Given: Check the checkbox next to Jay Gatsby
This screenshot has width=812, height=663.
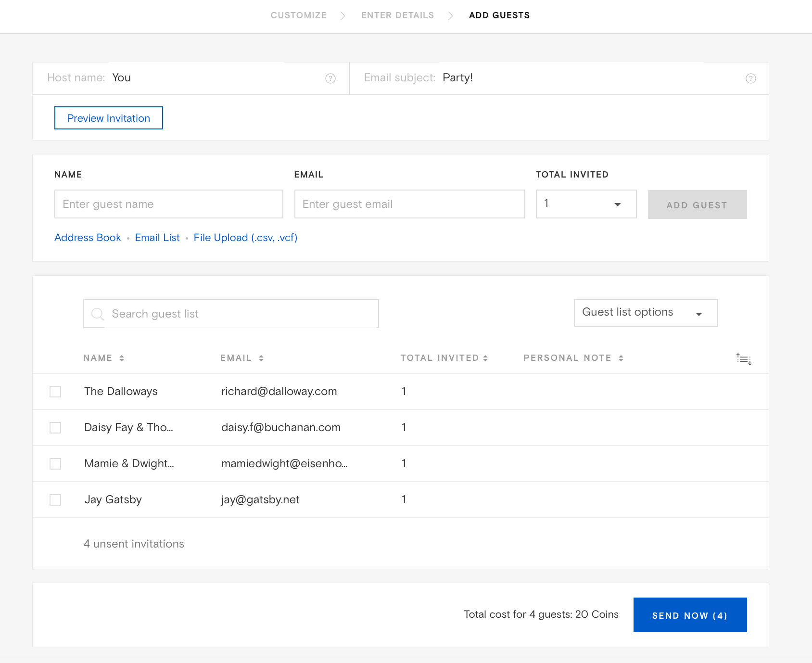Looking at the screenshot, I should pyautogui.click(x=55, y=499).
